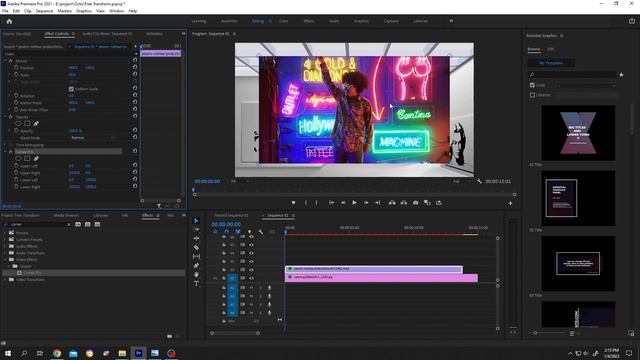Collapse the Motion effect section

pos(5,60)
